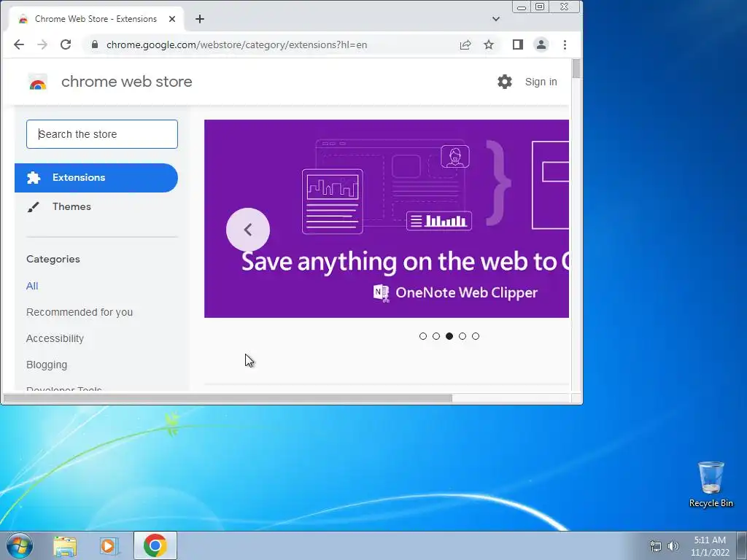Open the Recycle Bin desktop icon

click(x=711, y=484)
